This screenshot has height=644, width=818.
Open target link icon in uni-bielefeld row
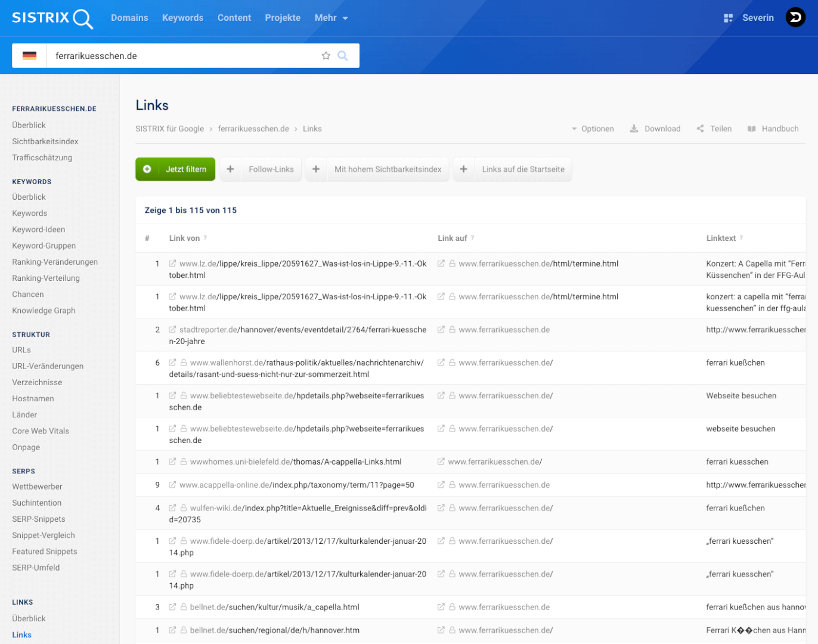pos(441,462)
